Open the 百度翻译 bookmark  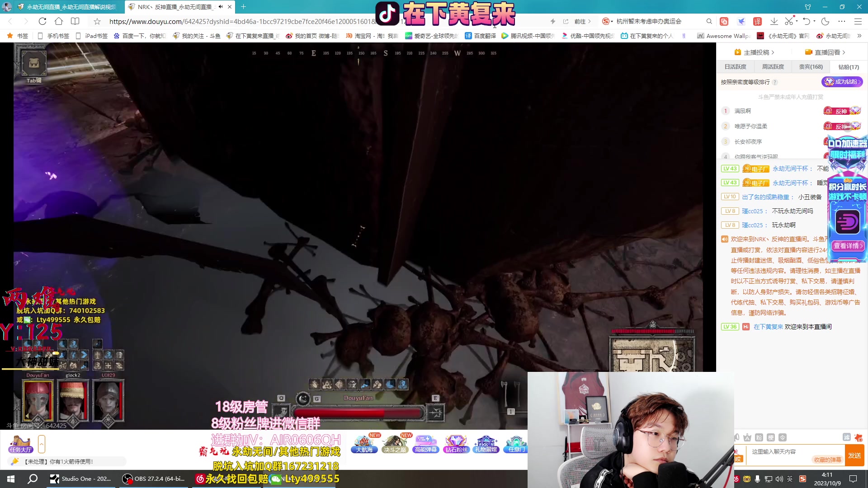pos(480,36)
